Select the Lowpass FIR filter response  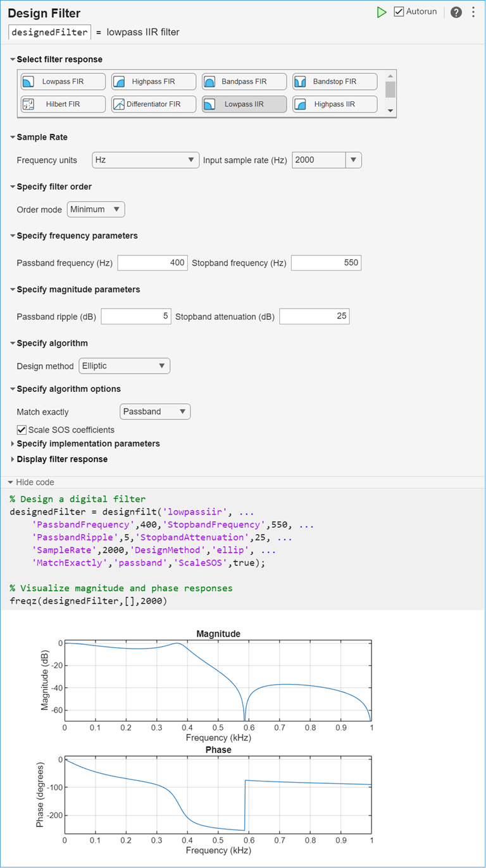click(62, 81)
